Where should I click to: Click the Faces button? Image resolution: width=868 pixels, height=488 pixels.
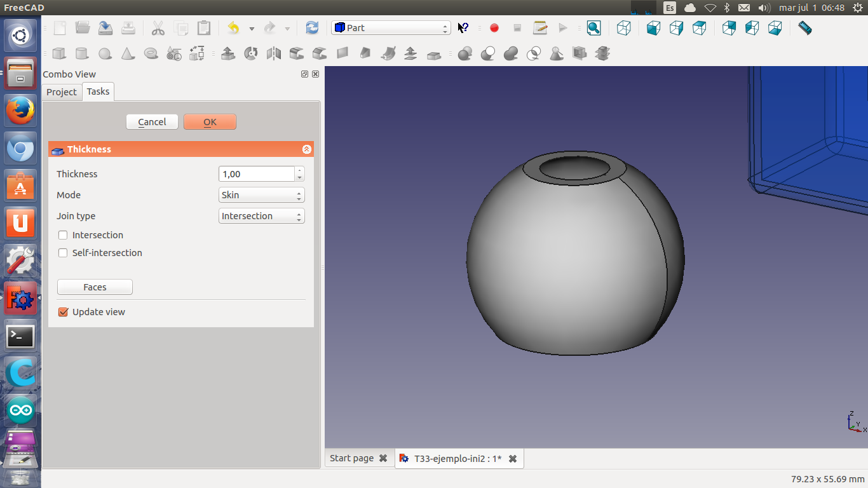tap(95, 287)
